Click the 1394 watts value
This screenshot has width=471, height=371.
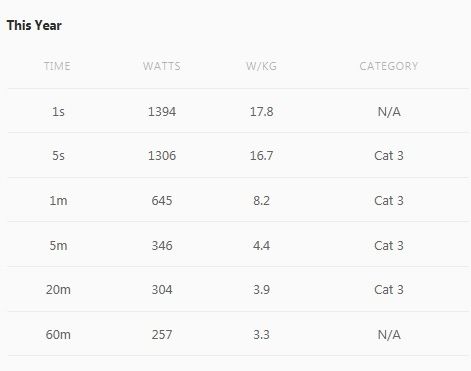click(x=162, y=111)
